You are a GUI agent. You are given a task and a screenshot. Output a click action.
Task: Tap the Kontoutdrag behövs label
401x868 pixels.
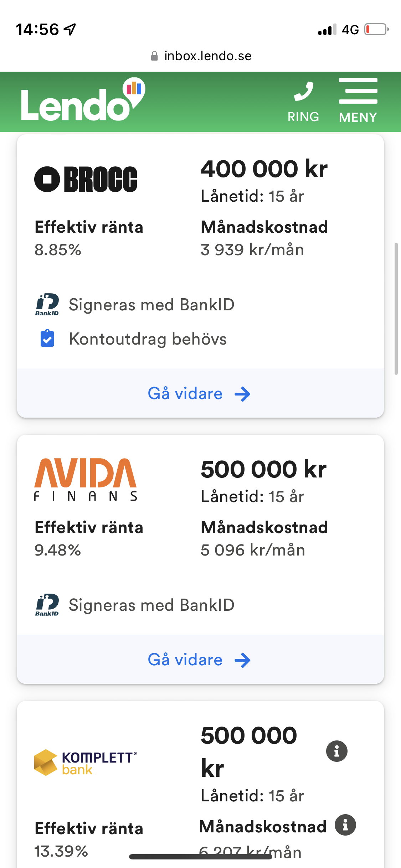tap(148, 339)
